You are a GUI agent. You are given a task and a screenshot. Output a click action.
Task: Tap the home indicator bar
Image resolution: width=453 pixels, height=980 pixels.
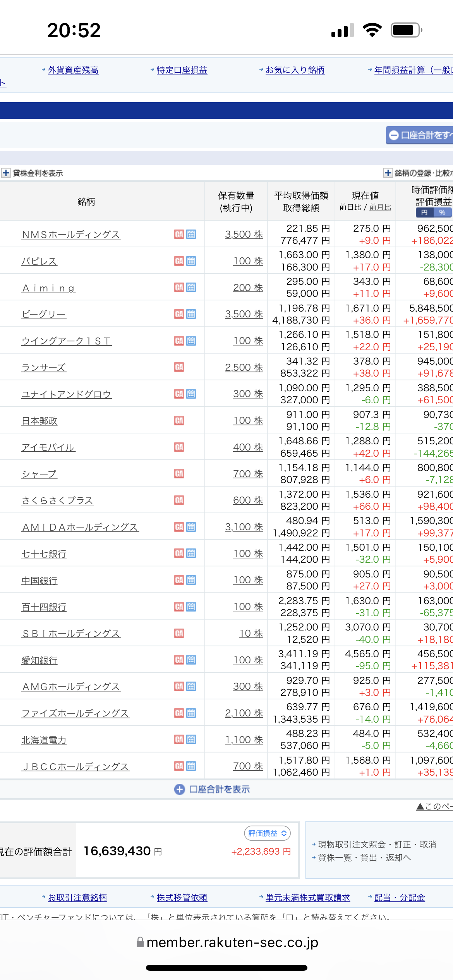226,968
